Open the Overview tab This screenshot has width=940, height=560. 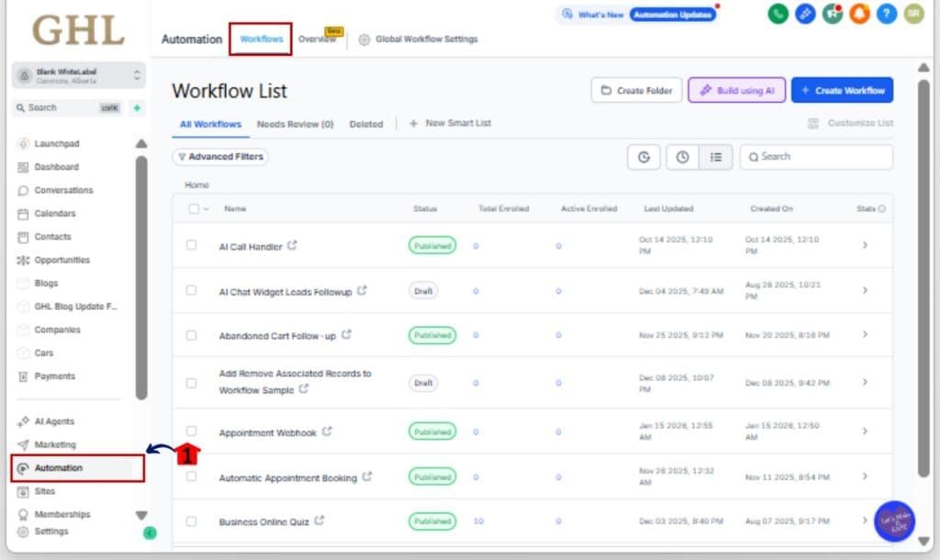point(316,39)
